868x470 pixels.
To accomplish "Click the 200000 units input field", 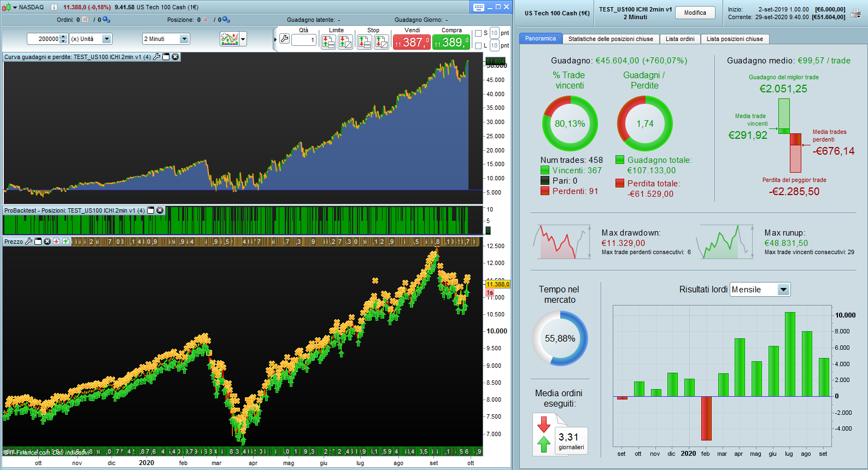I will 44,39.
